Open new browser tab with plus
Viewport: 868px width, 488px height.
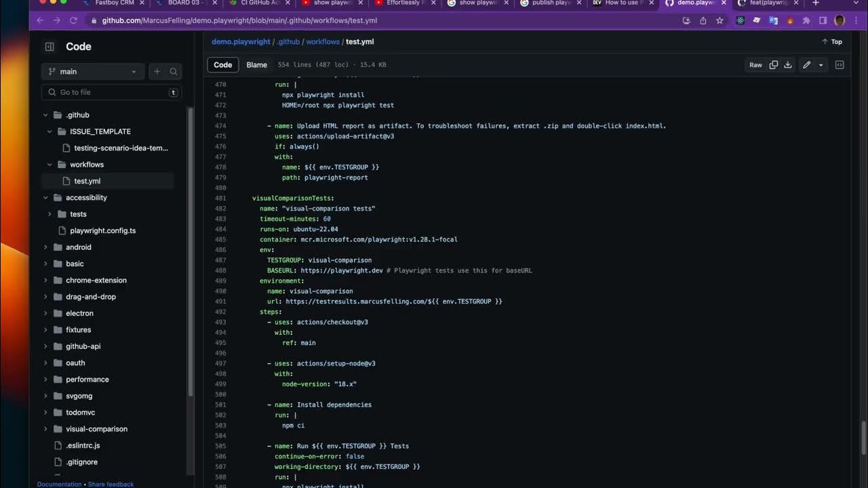816,3
